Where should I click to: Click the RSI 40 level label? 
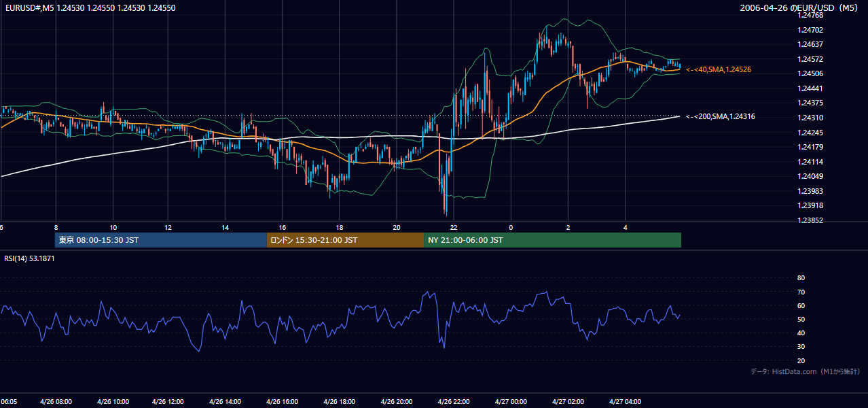[801, 333]
